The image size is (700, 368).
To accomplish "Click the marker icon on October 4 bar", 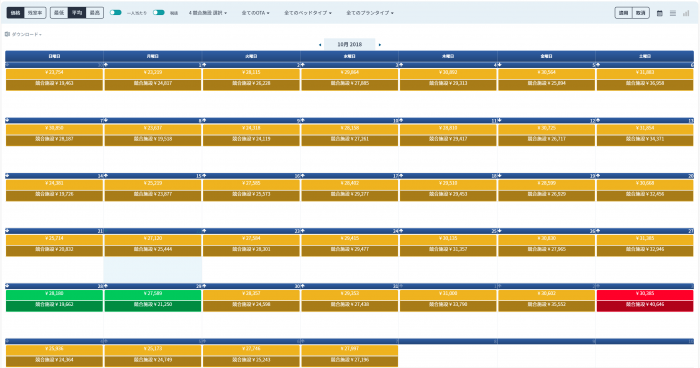I will pyautogui.click(x=401, y=65).
